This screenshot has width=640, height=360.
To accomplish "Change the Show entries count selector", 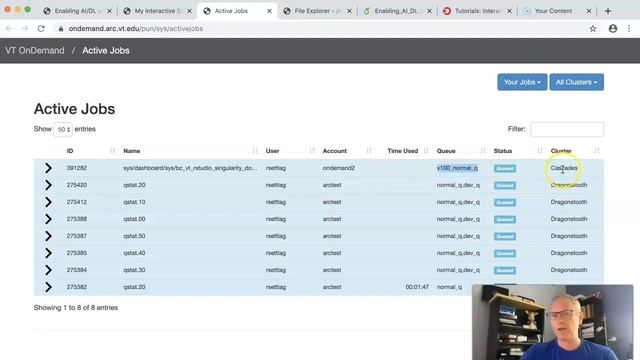I will click(x=63, y=129).
